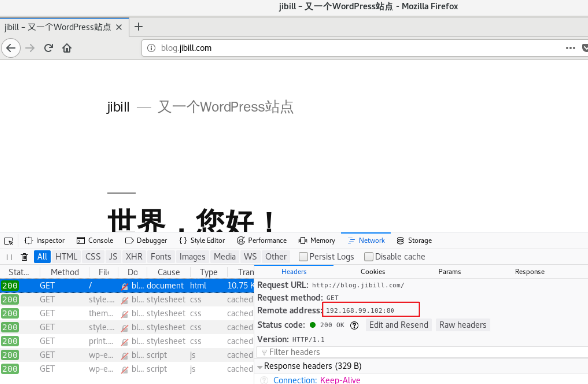This screenshot has width=588, height=384.
Task: Open the Headers details tab
Action: [294, 272]
